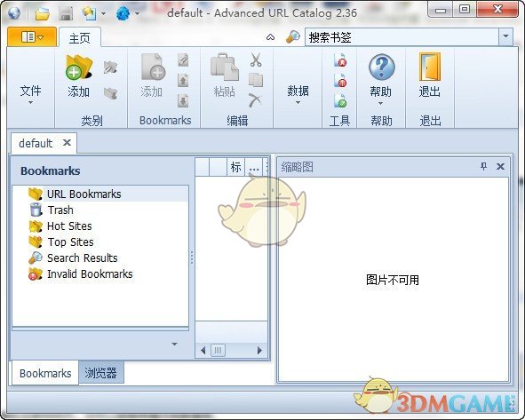Click the horizontal scrollbar thumb
The width and height of the screenshot is (525, 420).
point(218,351)
